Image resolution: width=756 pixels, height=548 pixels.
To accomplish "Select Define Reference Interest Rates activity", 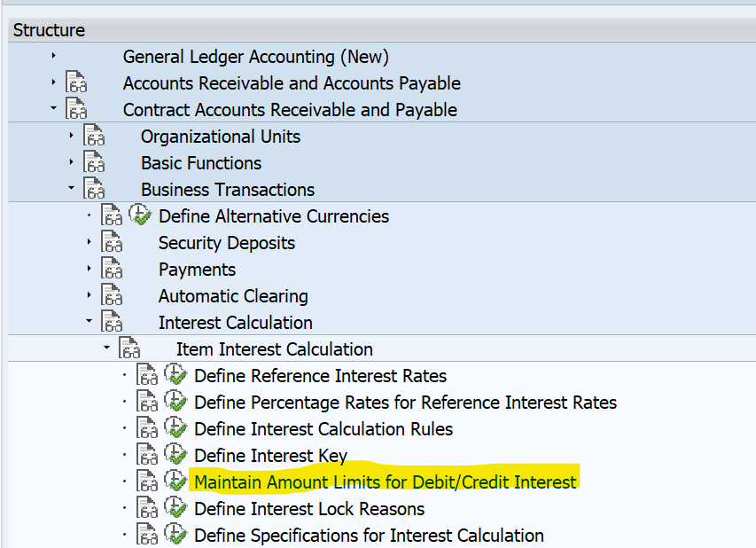I will [320, 376].
